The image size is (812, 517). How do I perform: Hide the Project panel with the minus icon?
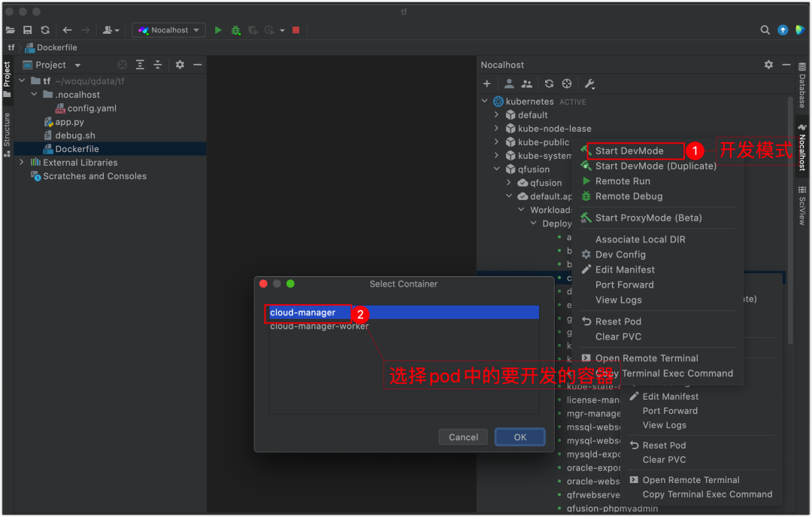[197, 65]
